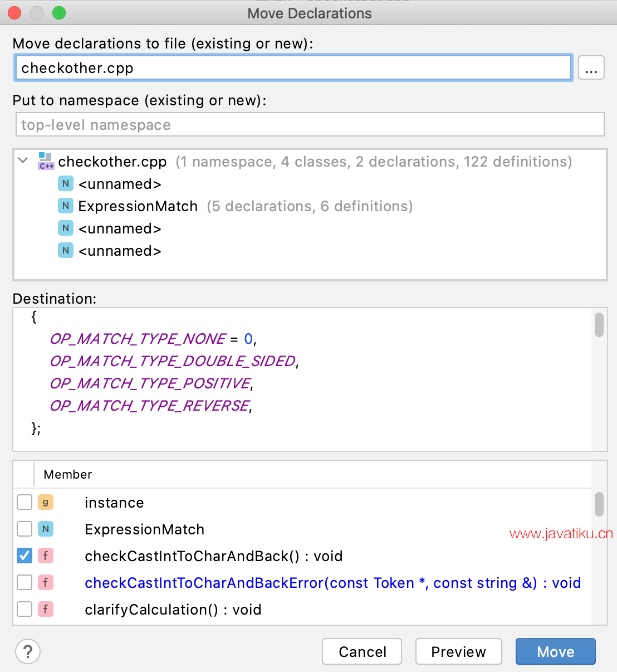Viewport: 617px width, 672px height.
Task: Click the Destination preview scrollbar thumb
Action: pyautogui.click(x=599, y=325)
